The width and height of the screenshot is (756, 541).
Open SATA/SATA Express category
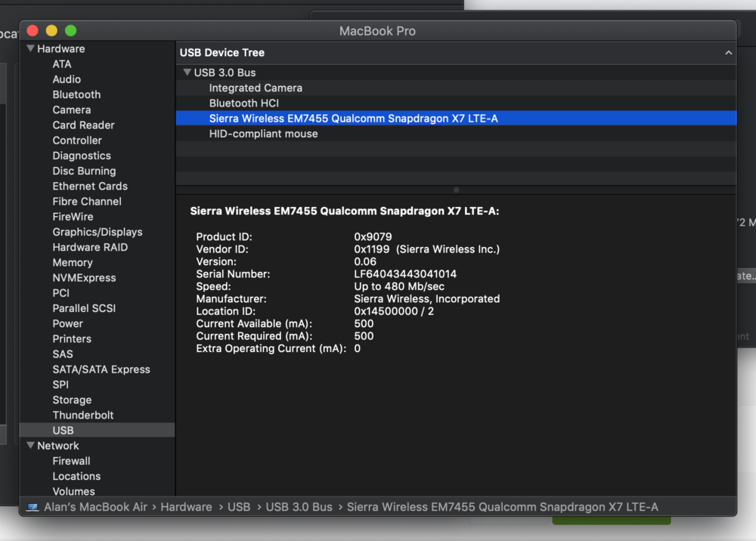click(x=101, y=369)
